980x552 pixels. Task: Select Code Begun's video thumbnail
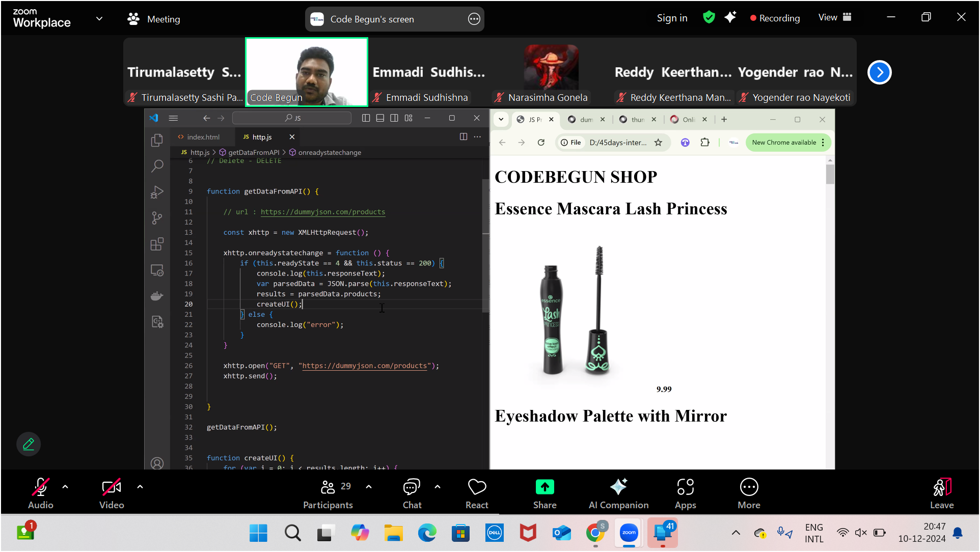click(307, 72)
